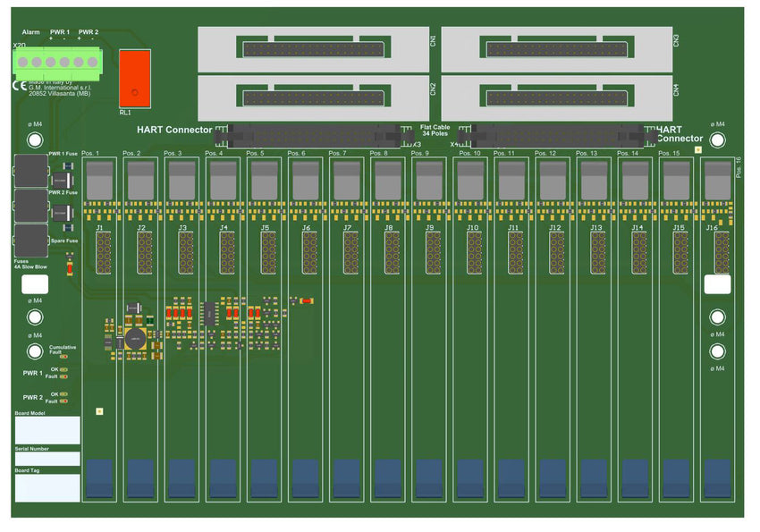The width and height of the screenshot is (760, 532).
Task: Click the PWR 2 Fault indicator LED
Action: pos(64,401)
